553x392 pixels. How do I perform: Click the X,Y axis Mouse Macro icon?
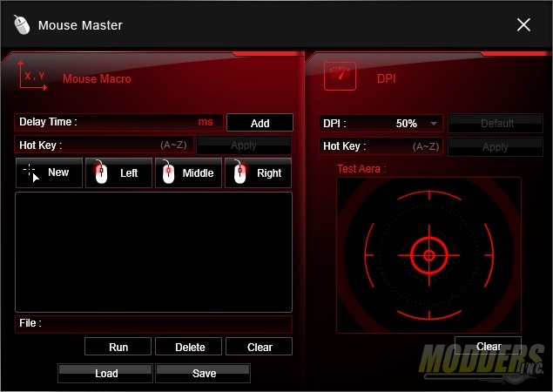pos(32,76)
